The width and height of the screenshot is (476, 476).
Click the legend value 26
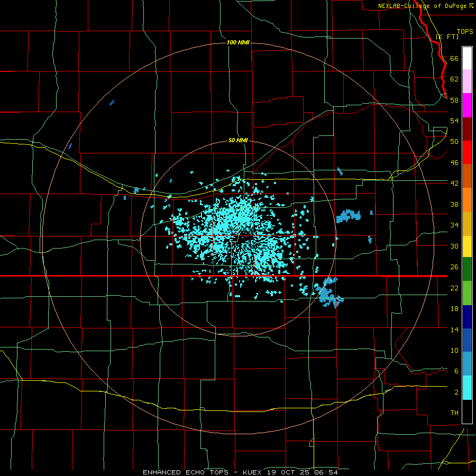pyautogui.click(x=454, y=267)
